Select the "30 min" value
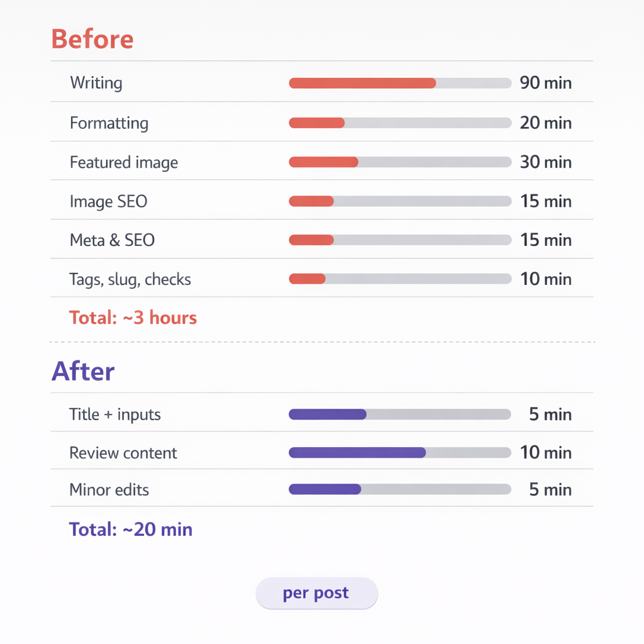Screen dimensions: 644x644 (546, 162)
